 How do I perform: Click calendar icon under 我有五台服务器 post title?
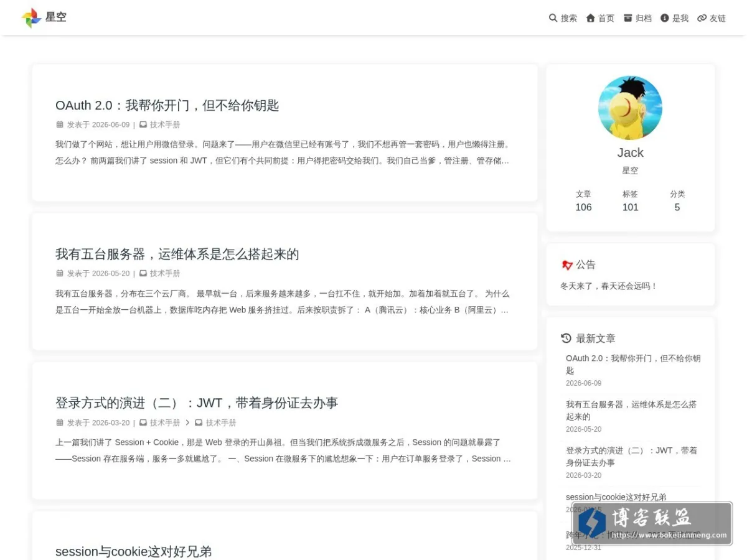(x=60, y=273)
